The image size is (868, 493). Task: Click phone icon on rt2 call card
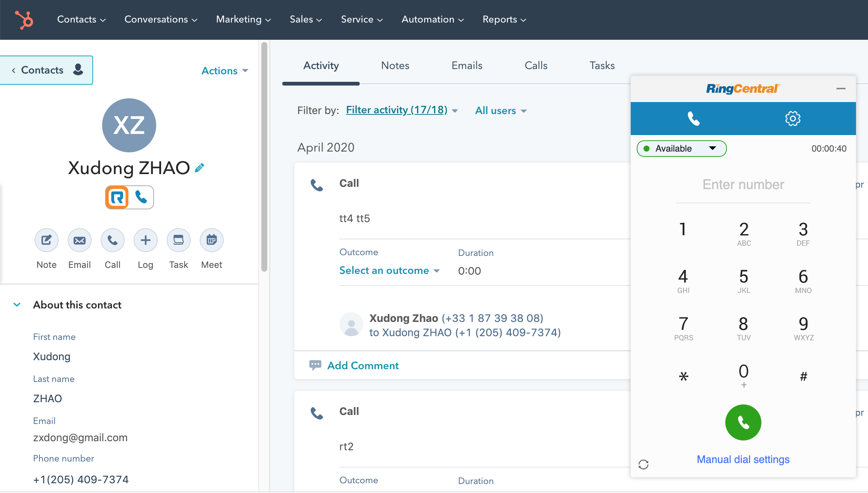pyautogui.click(x=317, y=413)
